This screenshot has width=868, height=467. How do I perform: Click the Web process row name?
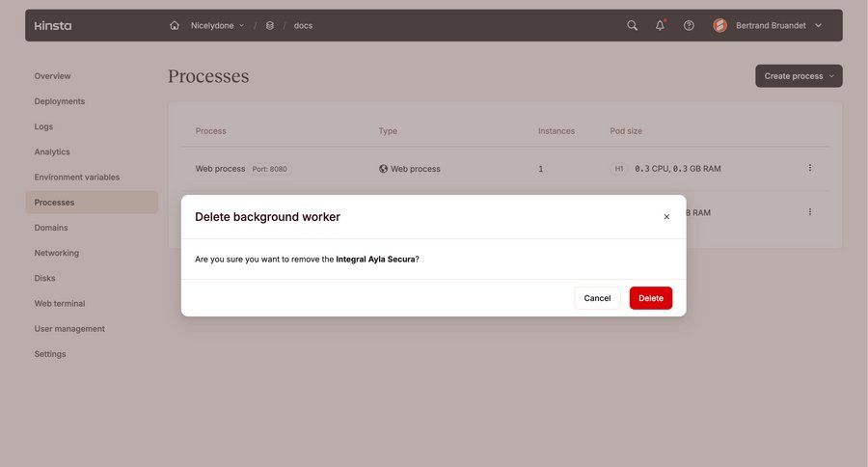(x=220, y=169)
